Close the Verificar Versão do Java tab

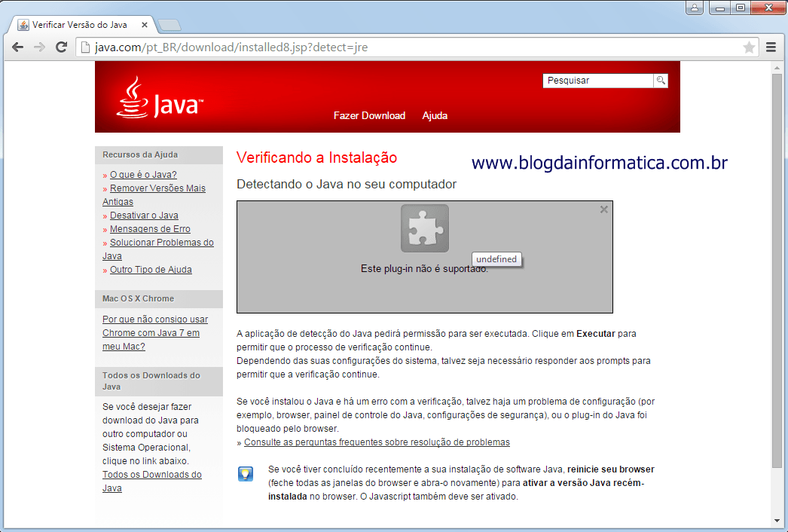tap(145, 25)
